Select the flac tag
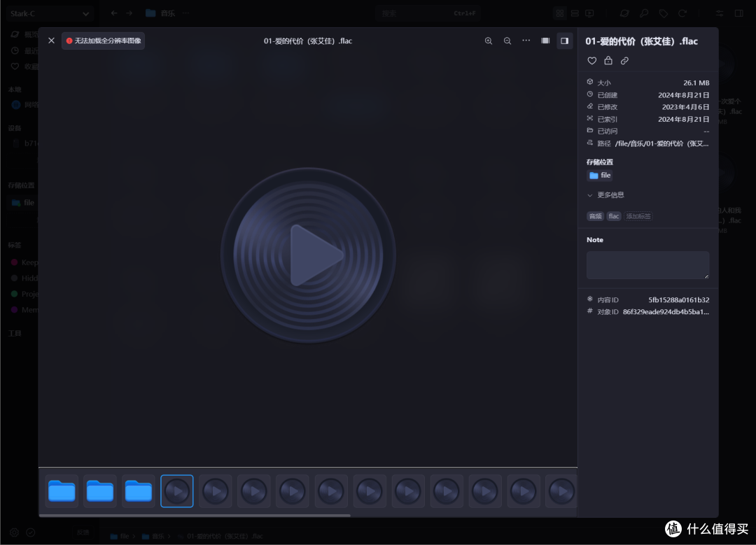756x545 pixels. click(614, 216)
